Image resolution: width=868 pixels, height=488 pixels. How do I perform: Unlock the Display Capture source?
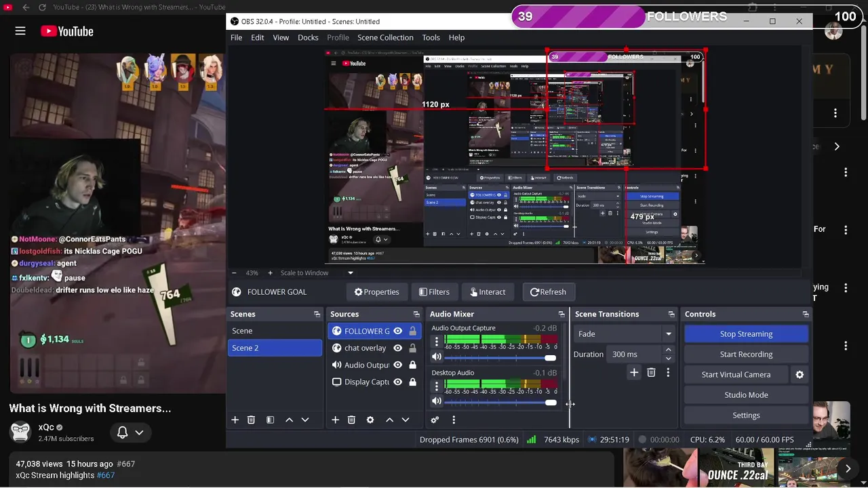[x=412, y=382]
